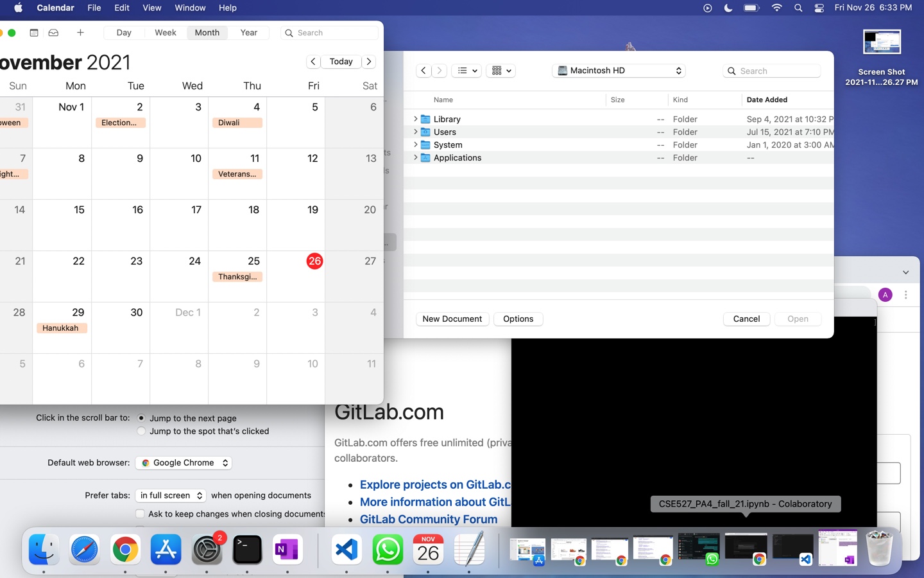924x578 pixels.
Task: Open the Diwali event on November 4
Action: (x=237, y=123)
